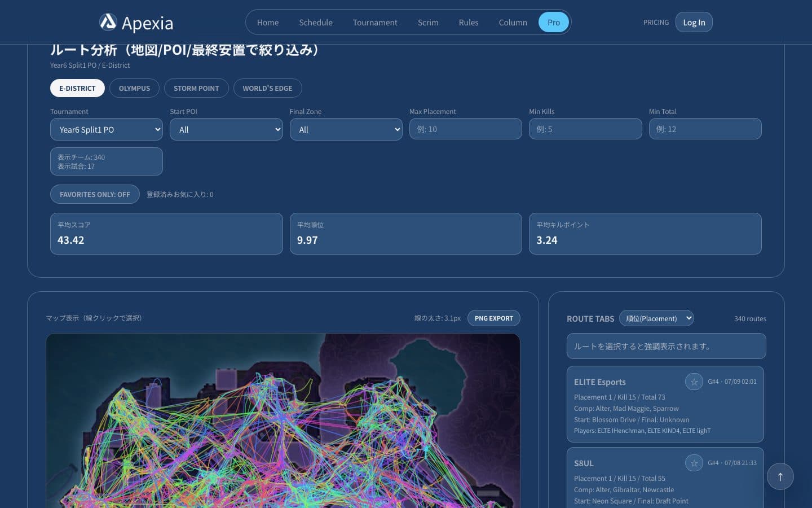This screenshot has width=812, height=508.
Task: Click the '表示チーム: 340' stats box
Action: [107, 161]
